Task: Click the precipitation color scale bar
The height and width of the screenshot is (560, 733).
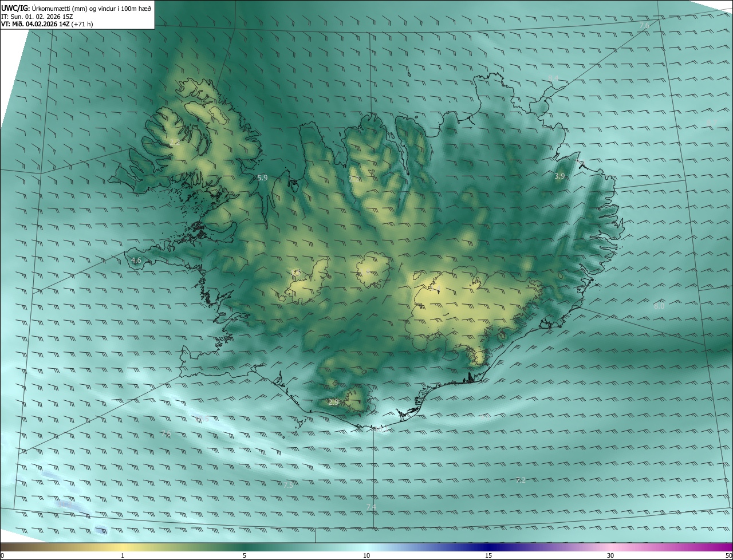Action: [366, 547]
